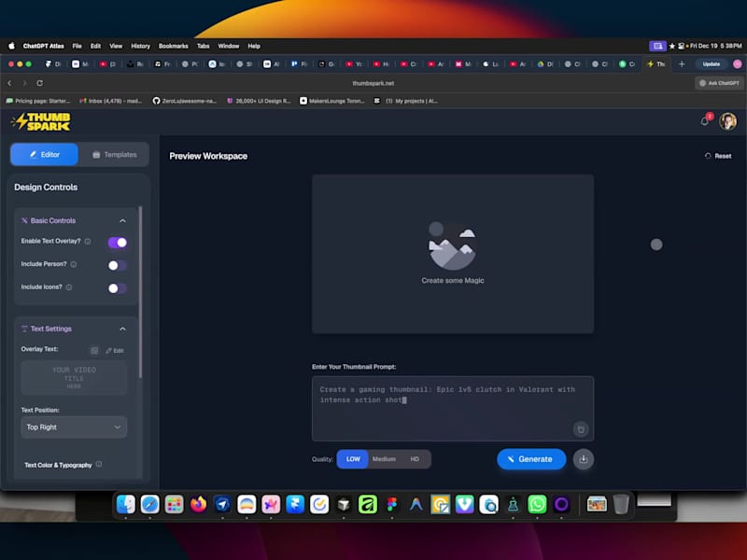Select HD quality option

[x=416, y=459]
